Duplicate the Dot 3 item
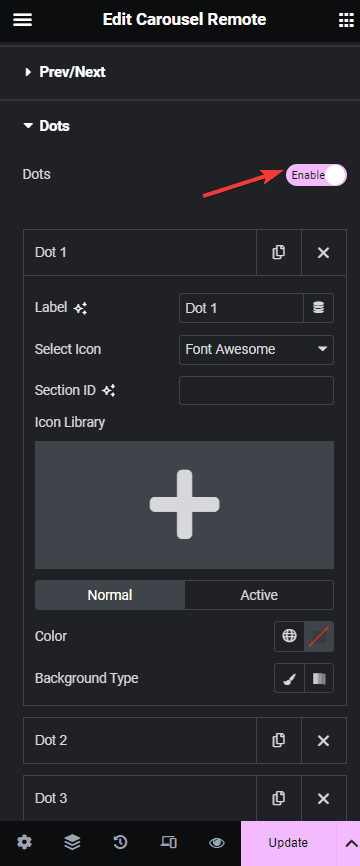This screenshot has height=866, width=360. 279,798
